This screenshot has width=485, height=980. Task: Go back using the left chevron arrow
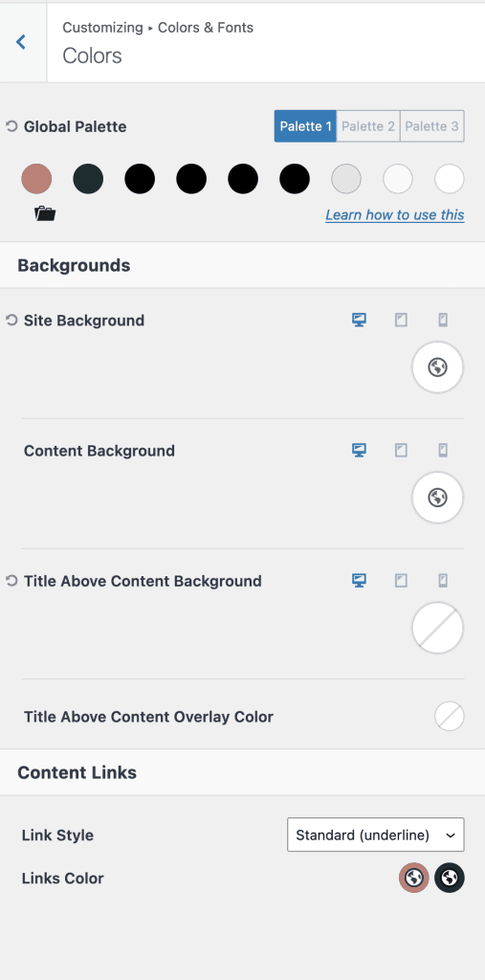tap(21, 42)
